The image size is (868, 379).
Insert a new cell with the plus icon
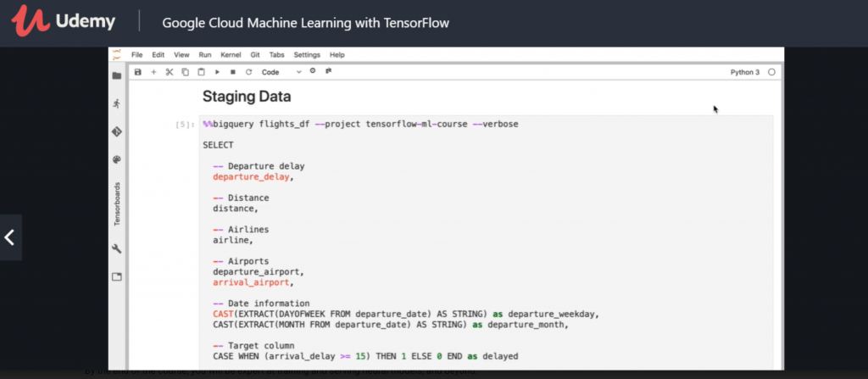coord(153,72)
